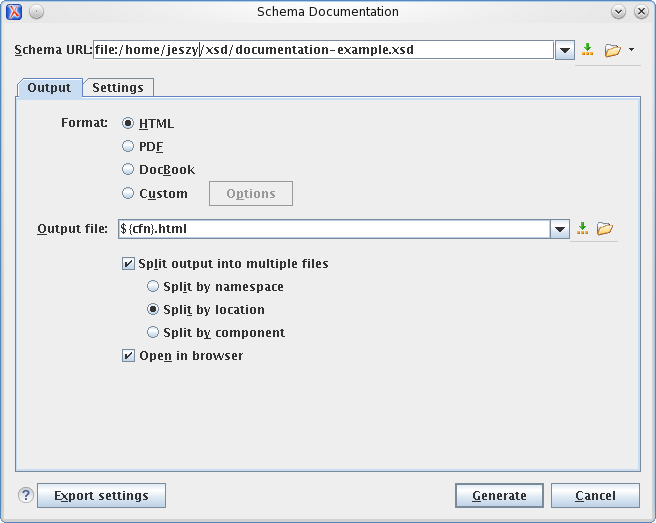Click the round window menu button in title bar
The image size is (656, 523).
[36, 12]
